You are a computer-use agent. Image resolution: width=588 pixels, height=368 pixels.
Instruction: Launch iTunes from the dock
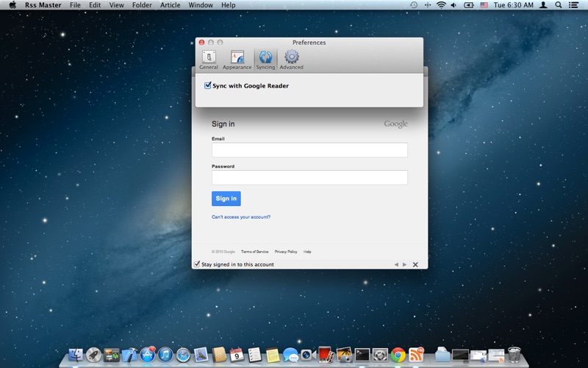tap(165, 355)
